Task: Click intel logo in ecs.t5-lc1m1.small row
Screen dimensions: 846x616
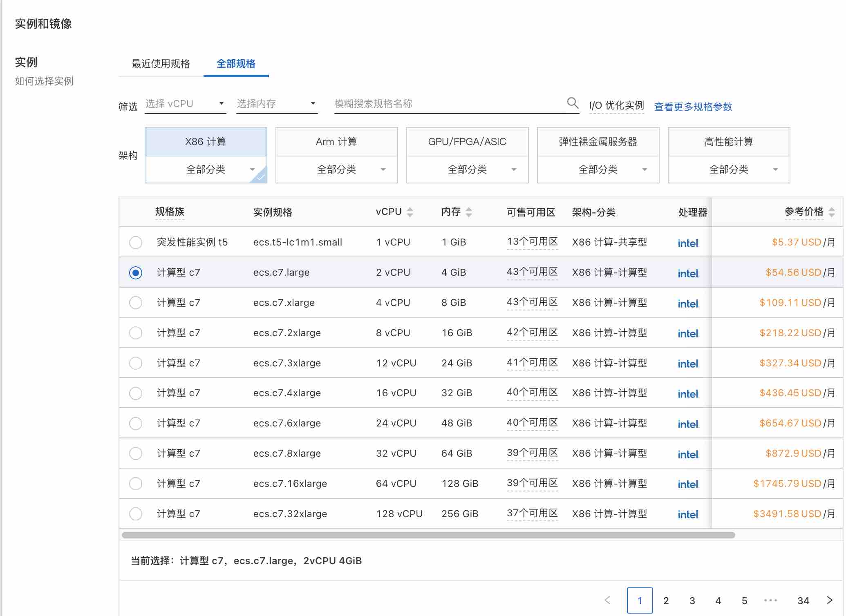Action: [688, 243]
